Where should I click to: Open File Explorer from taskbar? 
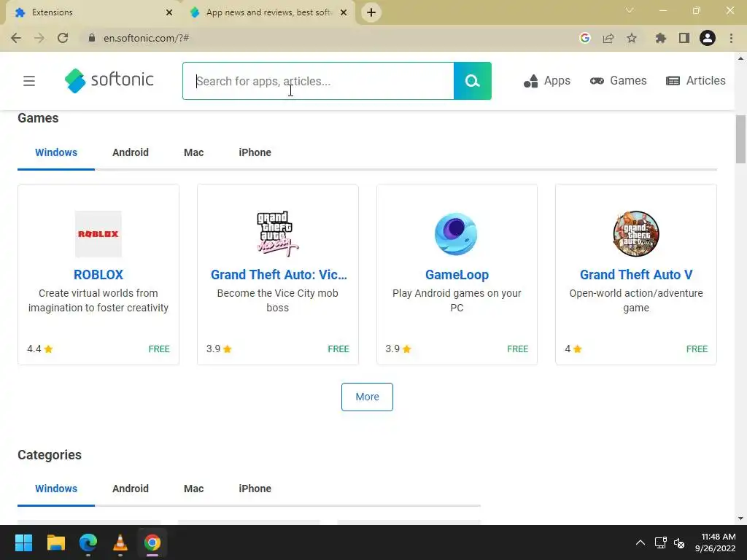pyautogui.click(x=55, y=542)
